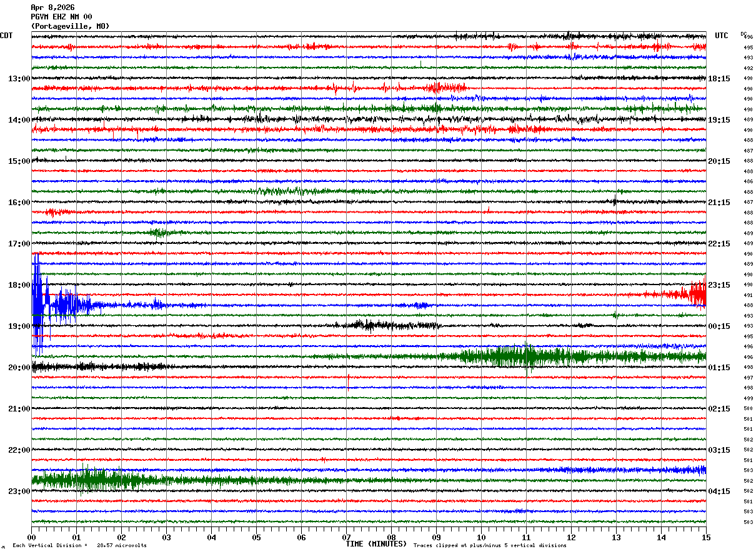Select the '15:00' CDT time label
756x554 pixels.
click(19, 161)
